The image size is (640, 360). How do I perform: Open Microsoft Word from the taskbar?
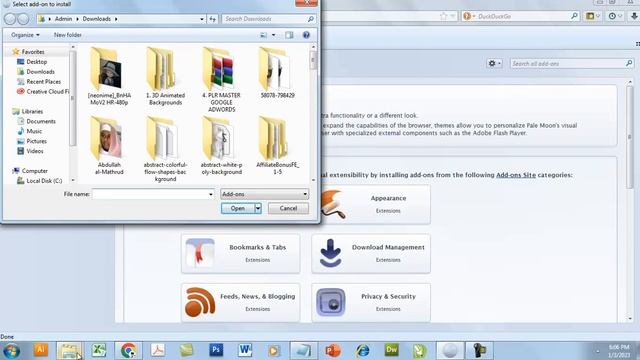[245, 350]
